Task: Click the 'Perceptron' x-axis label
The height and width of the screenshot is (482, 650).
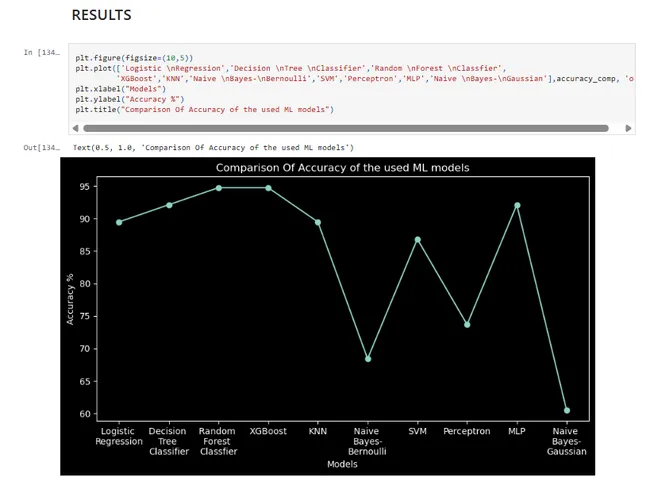Action: pos(467,431)
